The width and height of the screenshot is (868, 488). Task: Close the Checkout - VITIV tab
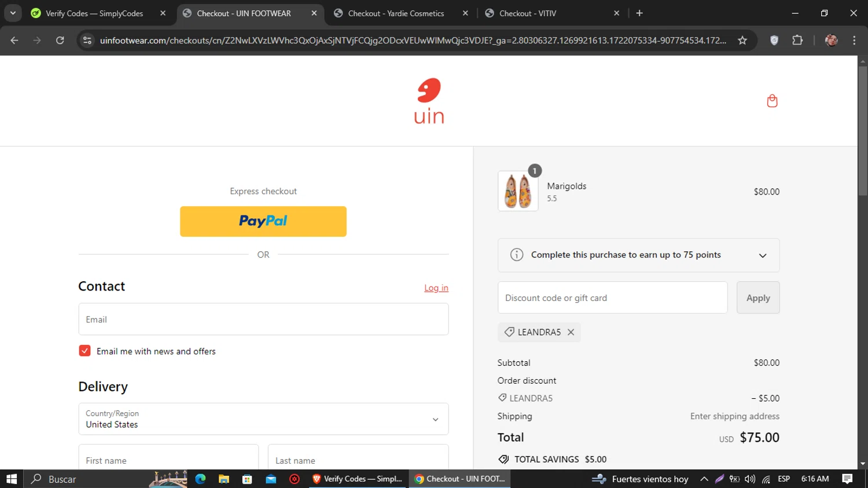pos(616,13)
